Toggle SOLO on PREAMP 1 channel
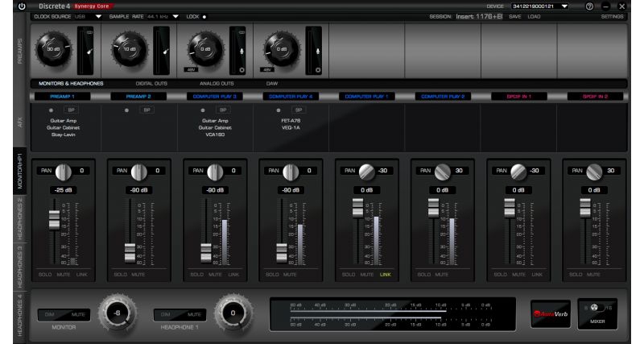The height and width of the screenshot is (344, 644). (45, 274)
